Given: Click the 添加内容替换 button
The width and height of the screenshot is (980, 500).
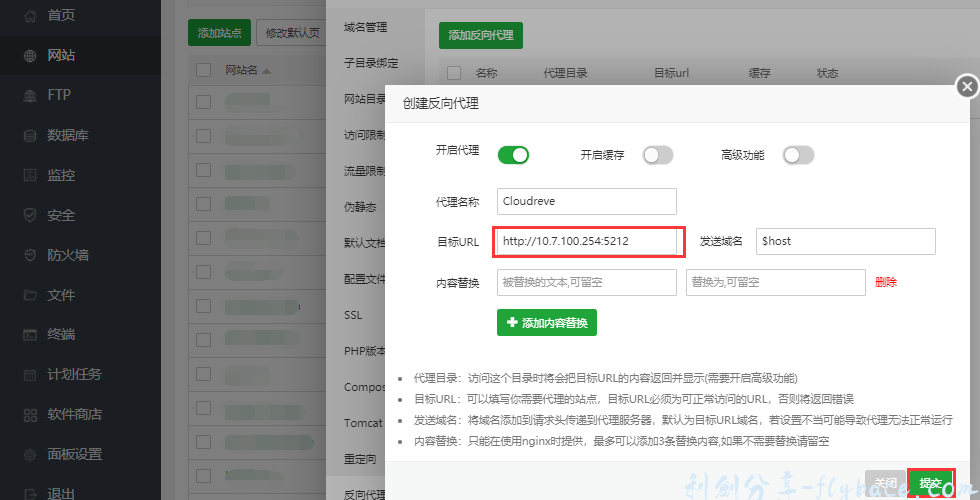Looking at the screenshot, I should pyautogui.click(x=547, y=322).
